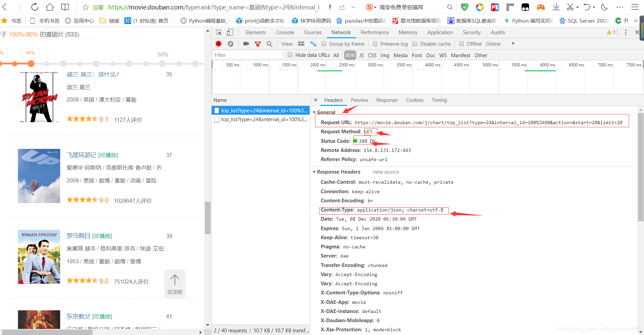Click the 90% rating slider handle

31,64
